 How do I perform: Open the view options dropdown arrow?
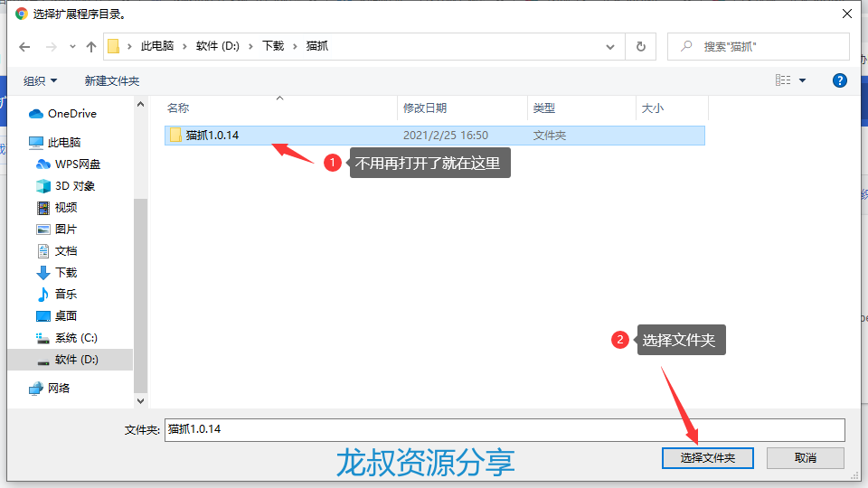tap(802, 80)
